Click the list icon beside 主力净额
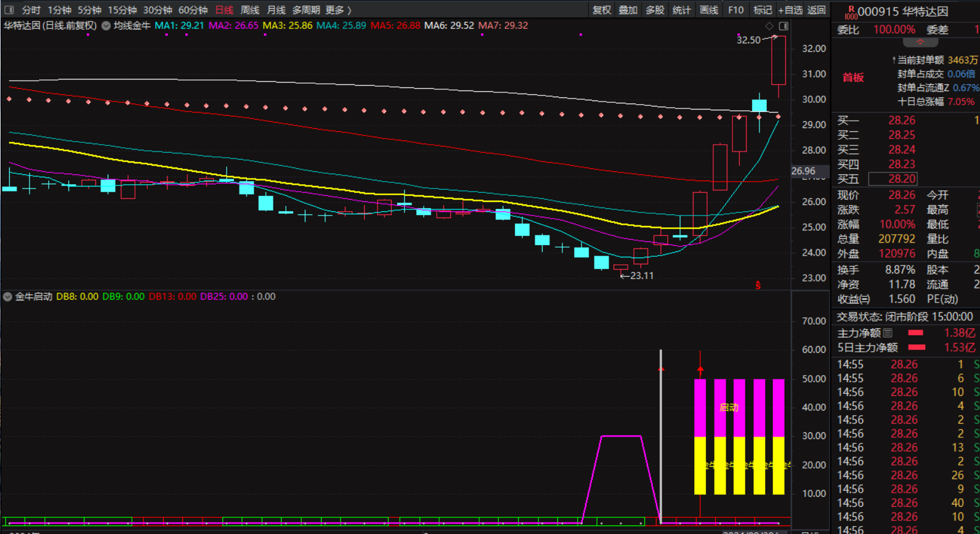This screenshot has height=534, width=980. [x=888, y=333]
